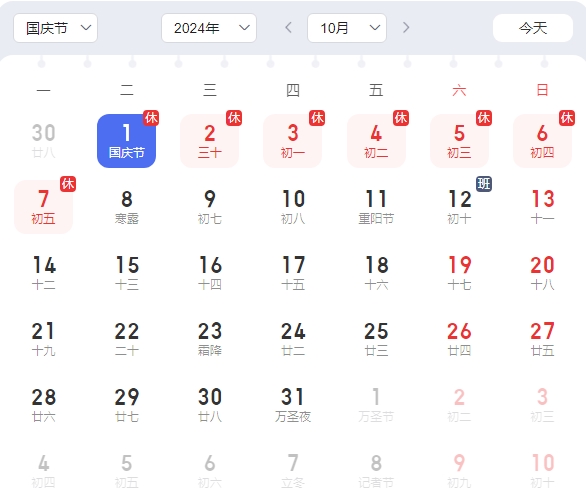Select October 8 寒露
The image size is (586, 492).
[x=126, y=207]
